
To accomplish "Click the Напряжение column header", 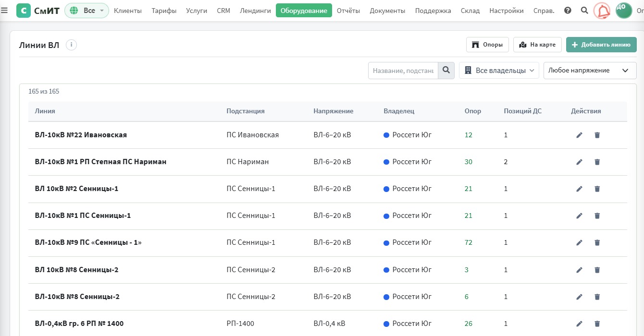I will [x=334, y=111].
